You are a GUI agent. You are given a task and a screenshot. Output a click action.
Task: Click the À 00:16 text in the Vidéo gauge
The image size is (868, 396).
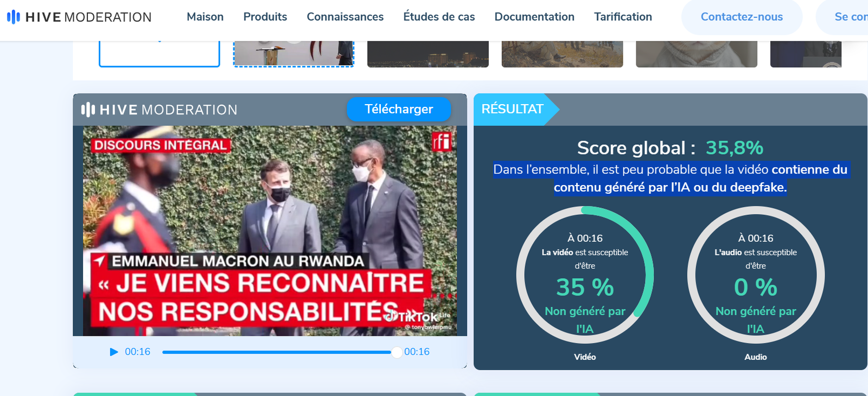pyautogui.click(x=585, y=238)
